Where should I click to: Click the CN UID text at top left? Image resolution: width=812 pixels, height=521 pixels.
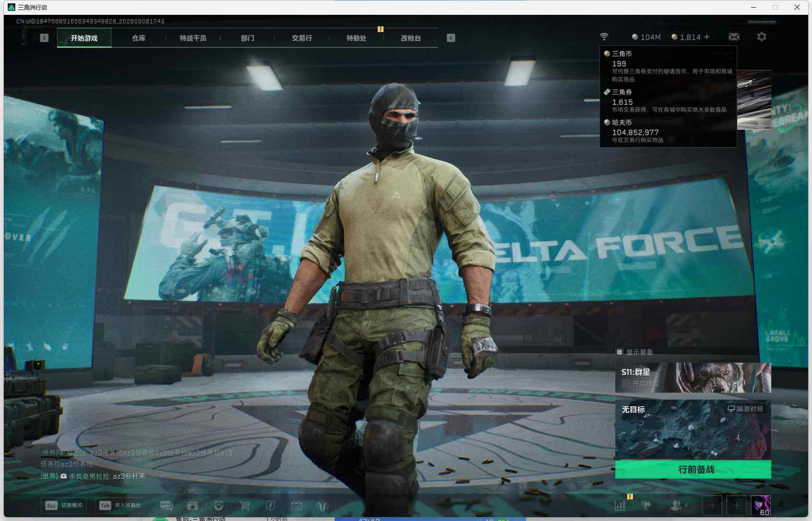click(90, 21)
